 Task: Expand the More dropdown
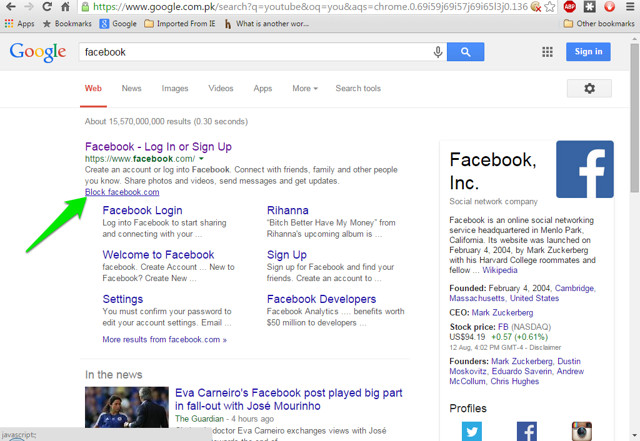coord(305,88)
